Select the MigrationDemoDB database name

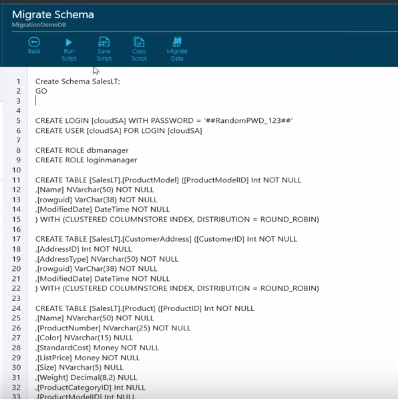[x=39, y=25]
